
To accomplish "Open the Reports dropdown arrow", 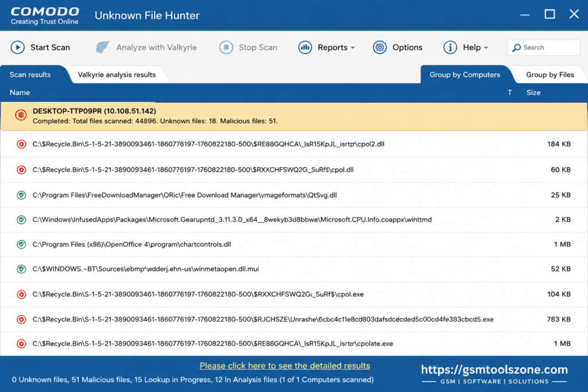I will [353, 48].
